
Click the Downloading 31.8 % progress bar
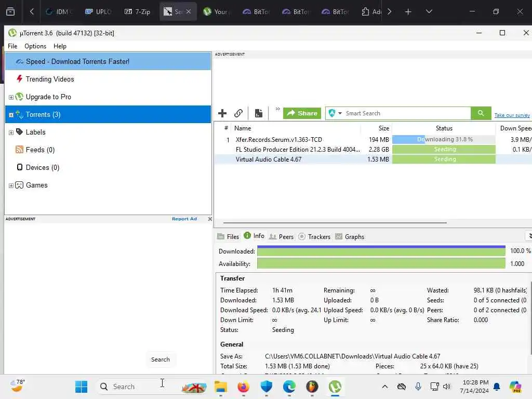(444, 139)
